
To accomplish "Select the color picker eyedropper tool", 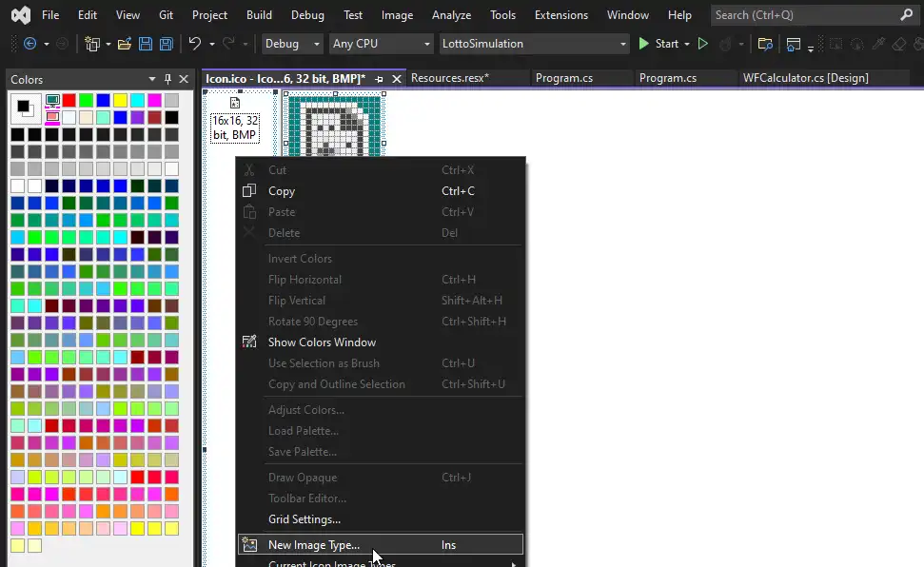I will tap(878, 44).
